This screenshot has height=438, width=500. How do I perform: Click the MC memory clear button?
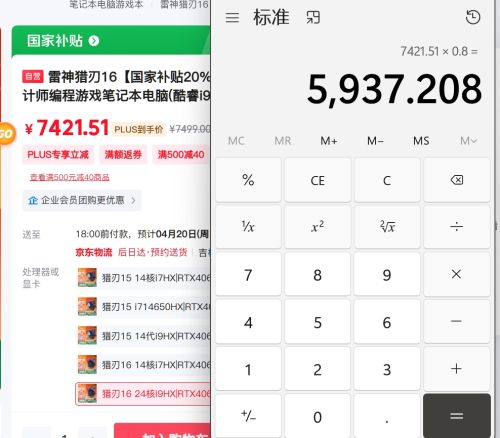pyautogui.click(x=236, y=141)
